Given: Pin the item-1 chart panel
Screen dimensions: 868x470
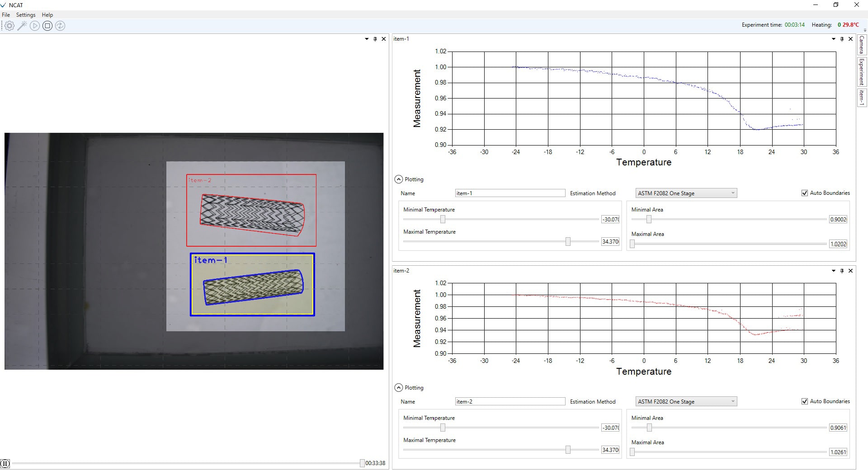Looking at the screenshot, I should click(x=842, y=39).
